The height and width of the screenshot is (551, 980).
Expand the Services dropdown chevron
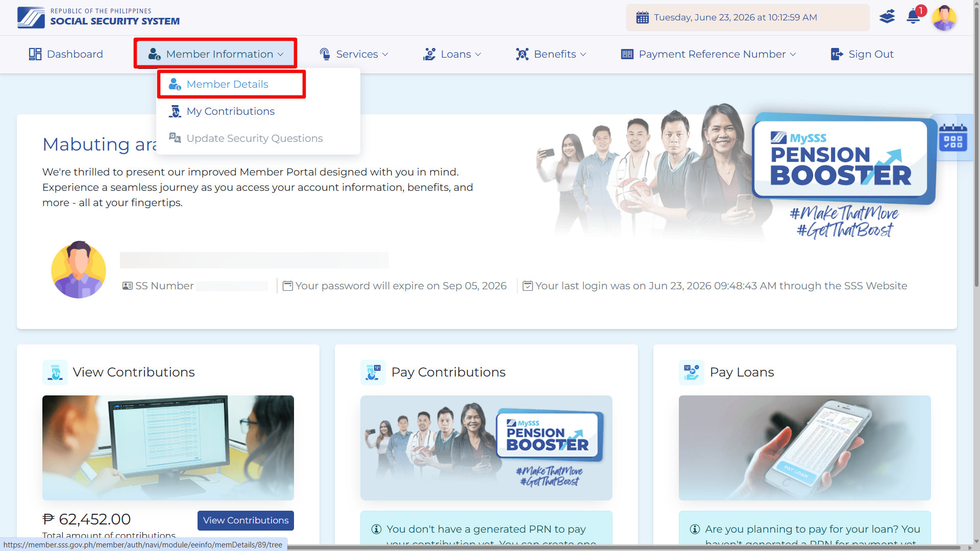[x=385, y=55]
